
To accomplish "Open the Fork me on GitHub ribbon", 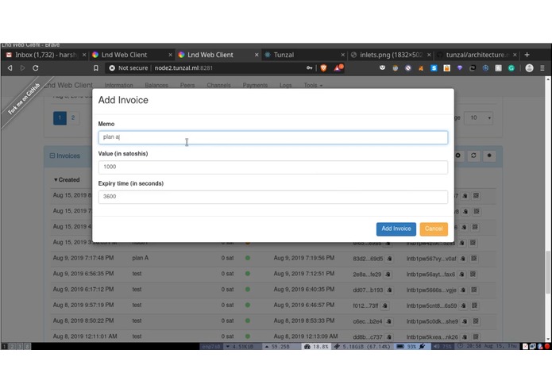I will coord(24,98).
